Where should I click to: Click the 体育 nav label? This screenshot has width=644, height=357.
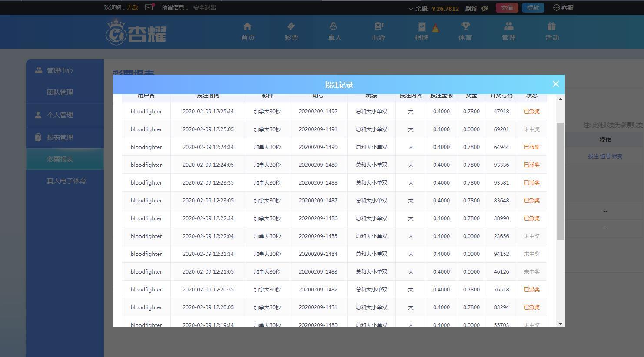pyautogui.click(x=465, y=38)
